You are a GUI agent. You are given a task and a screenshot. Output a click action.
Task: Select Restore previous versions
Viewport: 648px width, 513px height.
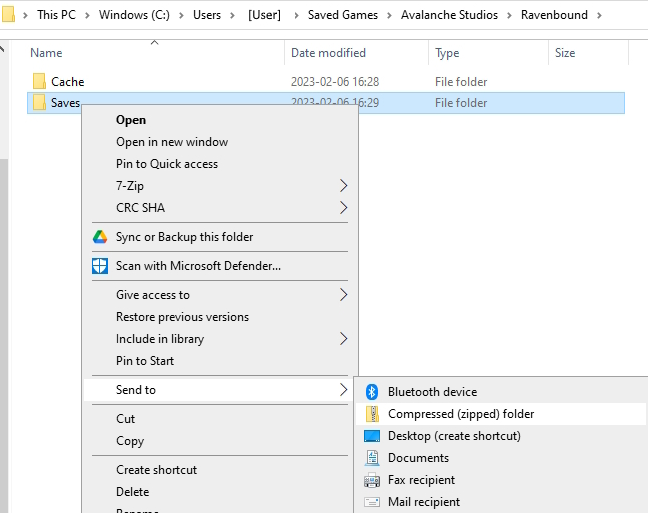[x=221, y=317]
